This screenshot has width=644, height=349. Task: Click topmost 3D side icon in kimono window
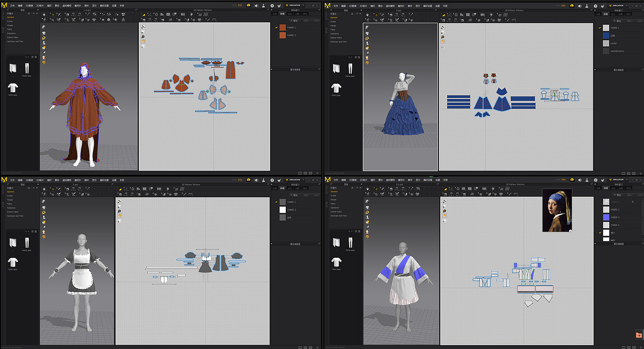(x=367, y=201)
